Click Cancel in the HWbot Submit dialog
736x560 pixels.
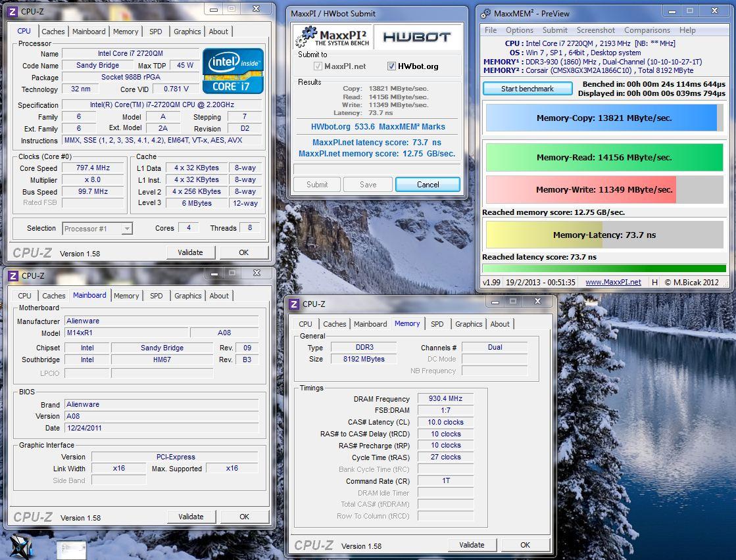click(x=428, y=184)
